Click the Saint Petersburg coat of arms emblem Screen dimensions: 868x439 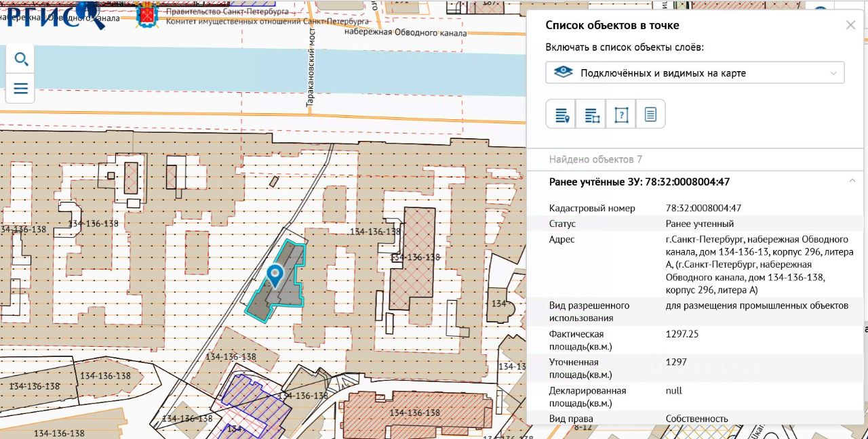pos(147,15)
